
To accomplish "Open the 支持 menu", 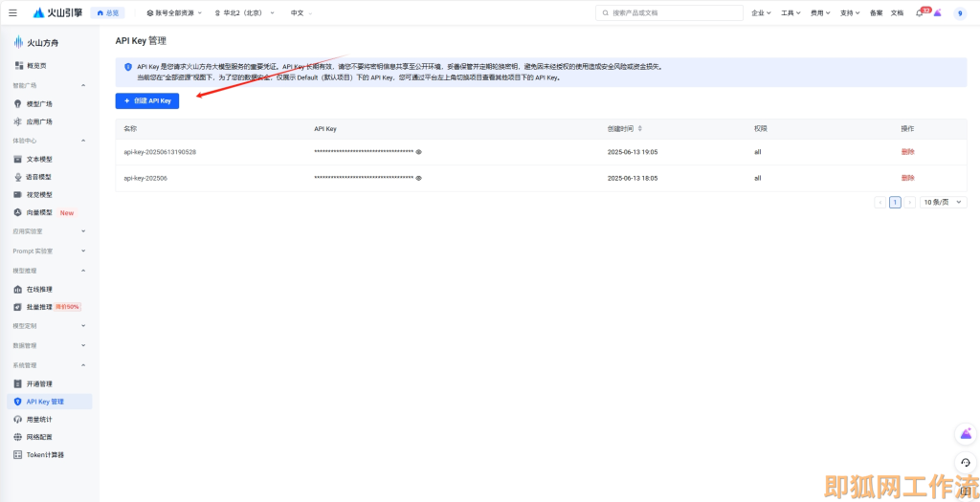I will [x=850, y=12].
